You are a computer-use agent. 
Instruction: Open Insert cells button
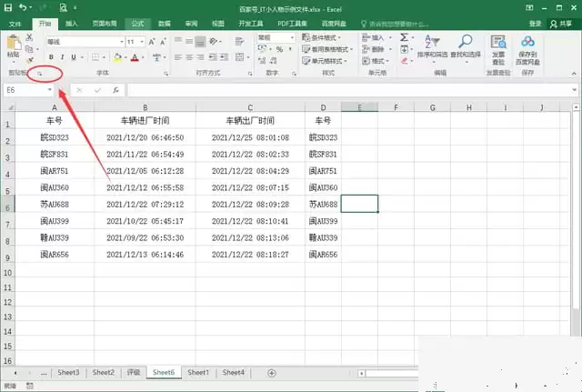click(x=376, y=37)
